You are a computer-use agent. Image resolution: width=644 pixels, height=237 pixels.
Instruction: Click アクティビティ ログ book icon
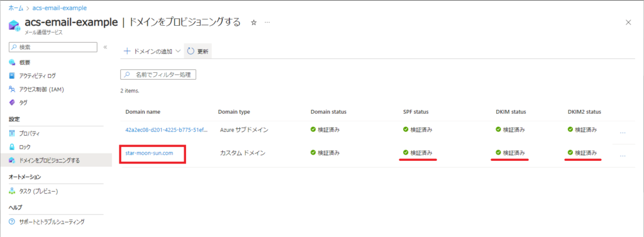click(12, 75)
